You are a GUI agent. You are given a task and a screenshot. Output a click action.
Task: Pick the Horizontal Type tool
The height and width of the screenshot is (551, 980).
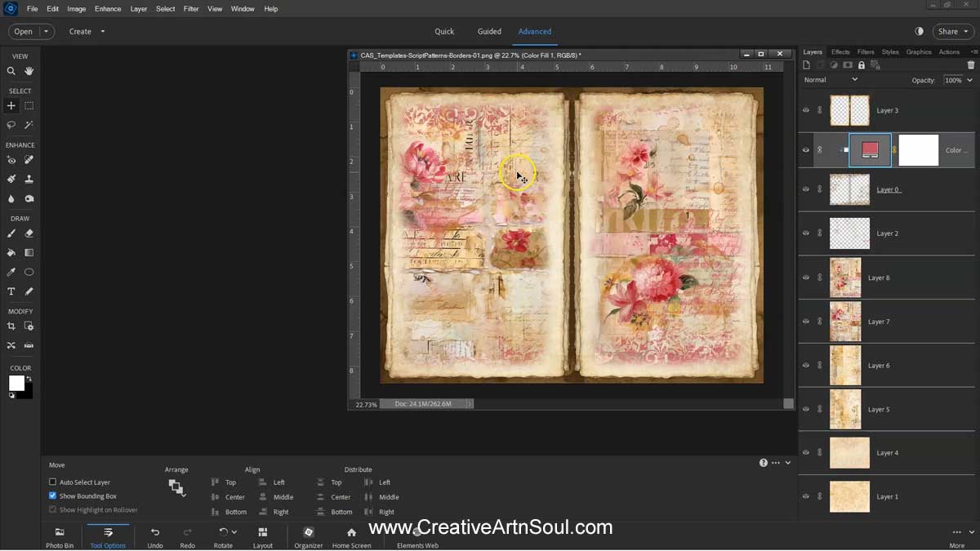pos(11,291)
